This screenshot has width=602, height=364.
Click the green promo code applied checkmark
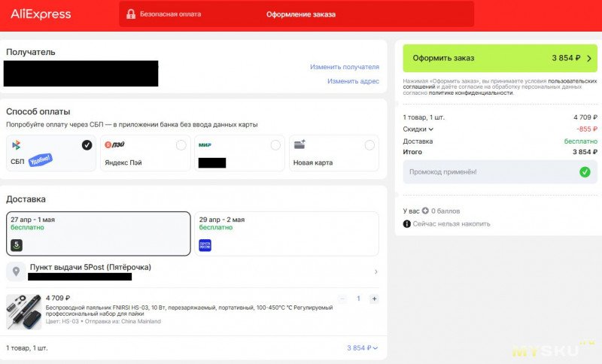[585, 172]
